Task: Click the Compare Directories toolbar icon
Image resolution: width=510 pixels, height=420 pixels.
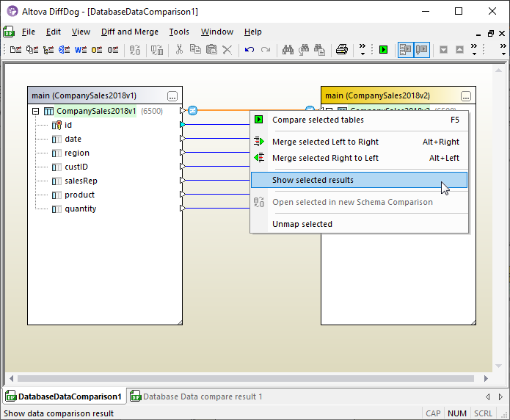Action: click(32, 50)
